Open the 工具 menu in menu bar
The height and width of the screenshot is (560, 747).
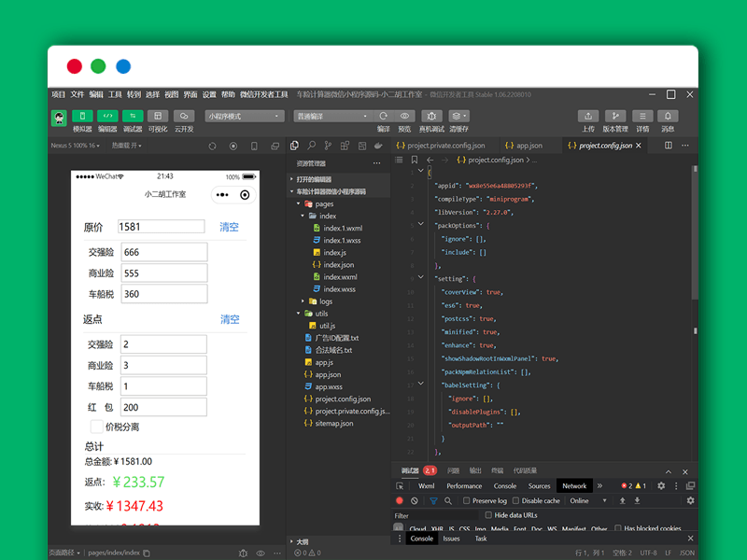pyautogui.click(x=115, y=94)
